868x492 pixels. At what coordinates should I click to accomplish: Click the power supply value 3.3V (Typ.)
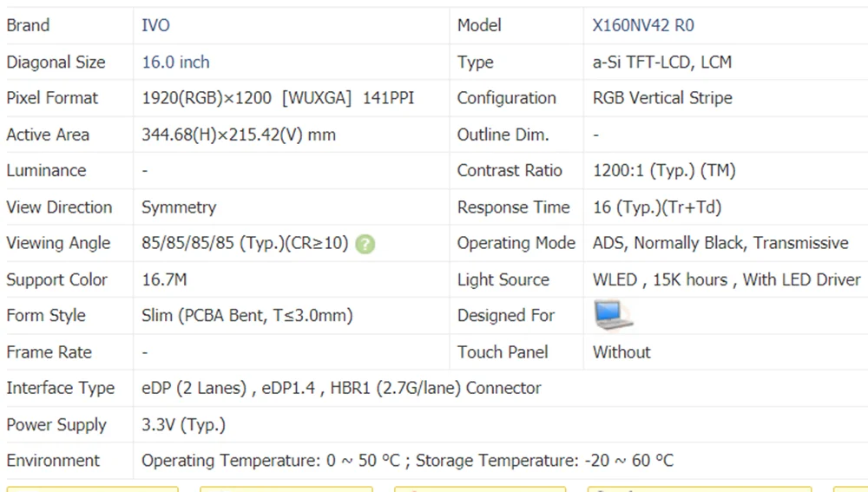click(183, 425)
